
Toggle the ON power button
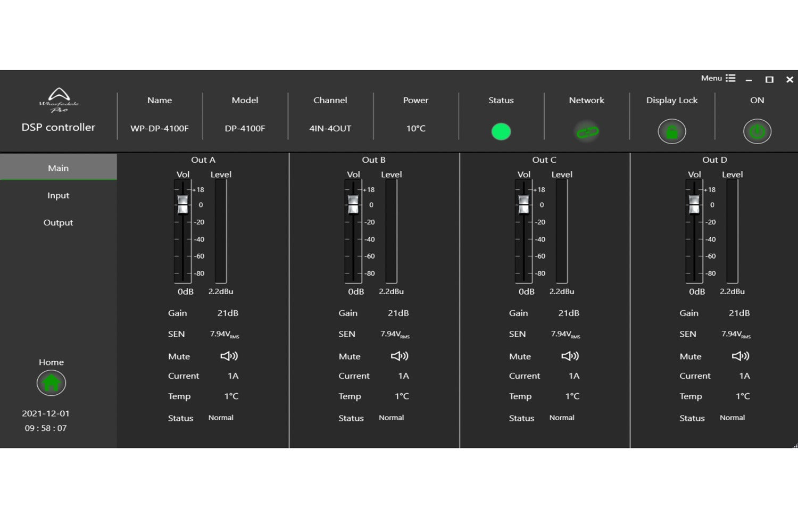click(x=757, y=131)
